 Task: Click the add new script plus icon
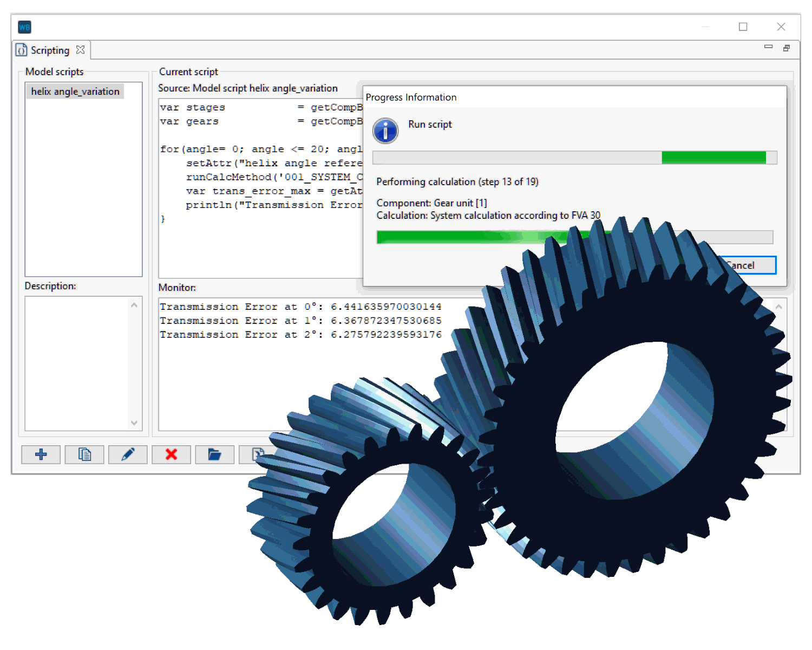point(41,454)
